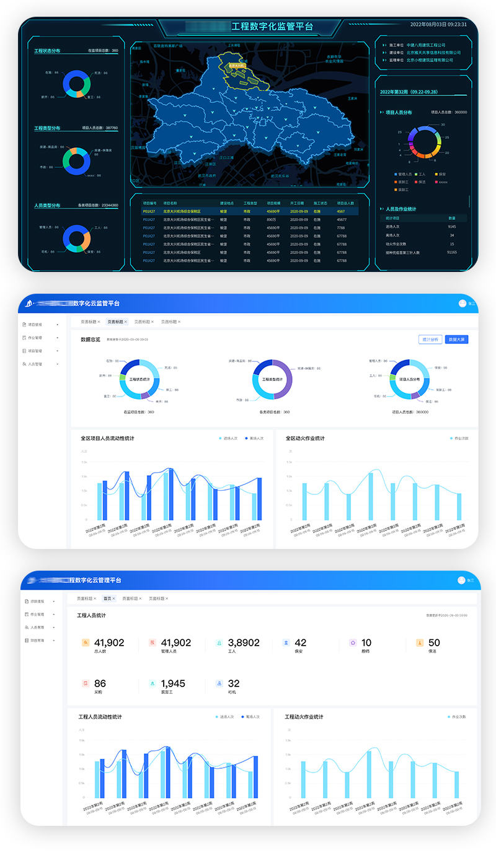The image size is (496, 868).
Task: Close the first 页面标题 tab in 云监管平台
Action: [99, 322]
